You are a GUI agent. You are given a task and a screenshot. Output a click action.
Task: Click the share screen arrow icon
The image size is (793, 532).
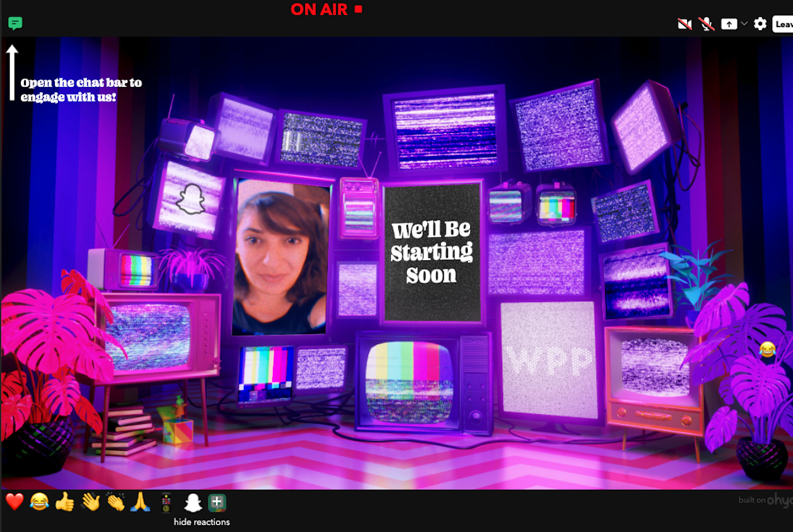(729, 24)
